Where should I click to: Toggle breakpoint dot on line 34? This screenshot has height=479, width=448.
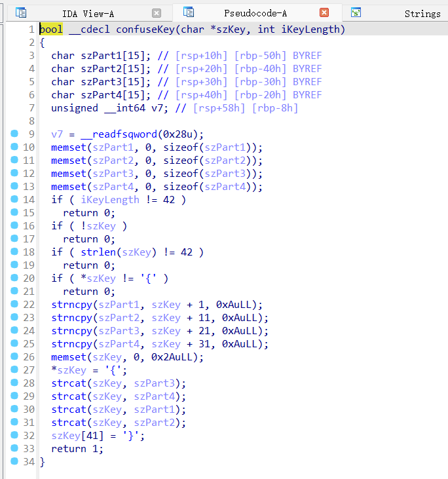[14, 461]
